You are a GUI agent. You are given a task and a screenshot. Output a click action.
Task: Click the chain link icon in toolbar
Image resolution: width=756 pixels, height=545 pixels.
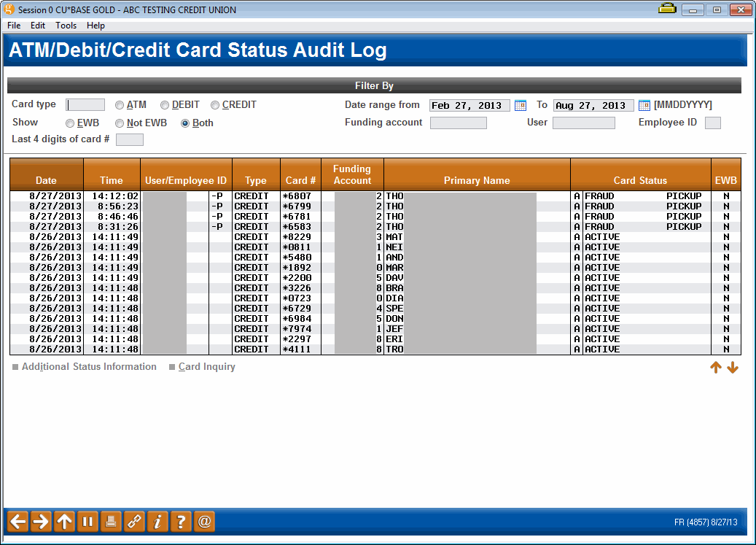(134, 522)
